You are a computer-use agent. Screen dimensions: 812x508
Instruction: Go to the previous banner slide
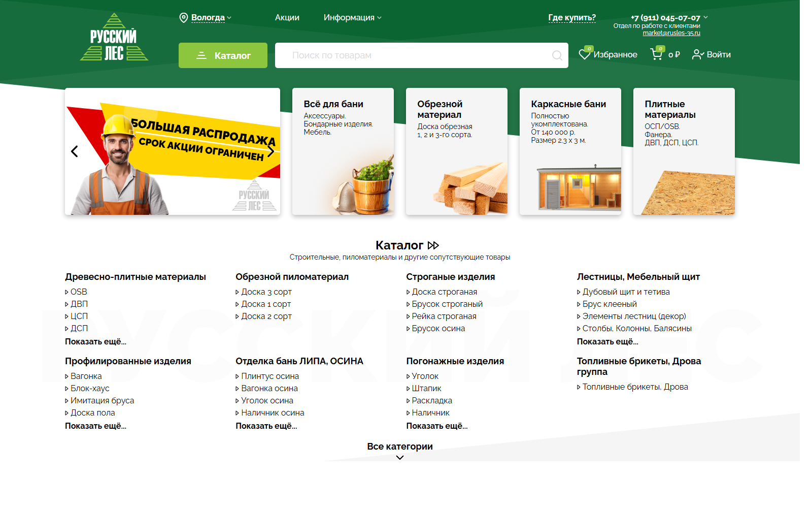pos(75,151)
